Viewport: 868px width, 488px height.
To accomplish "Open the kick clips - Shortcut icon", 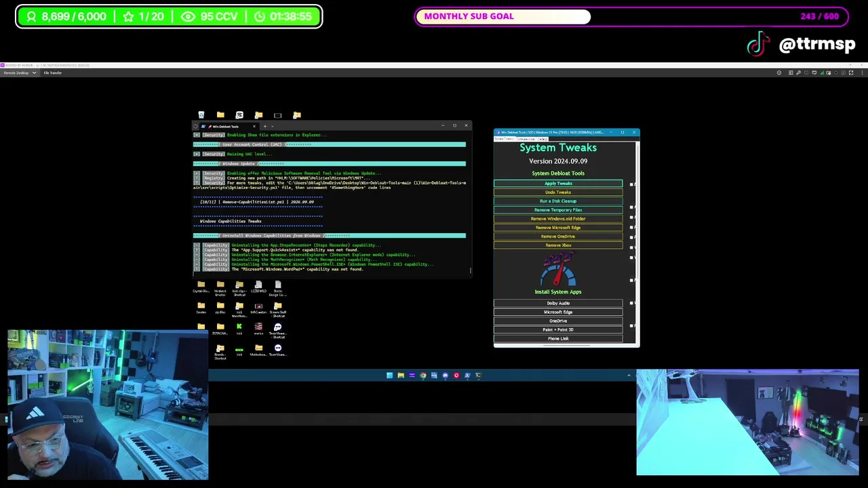I will (x=239, y=287).
